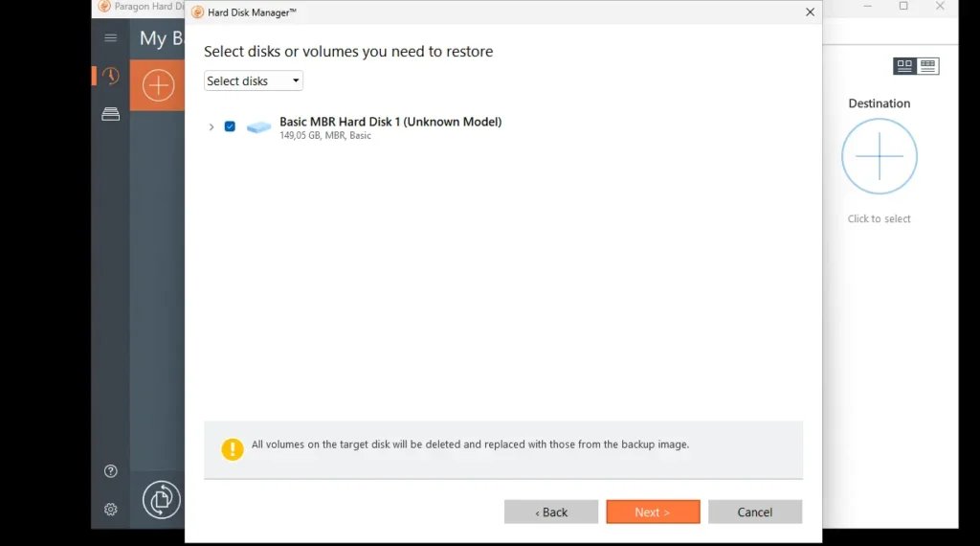Click the blue hard disk drive icon

coord(258,126)
